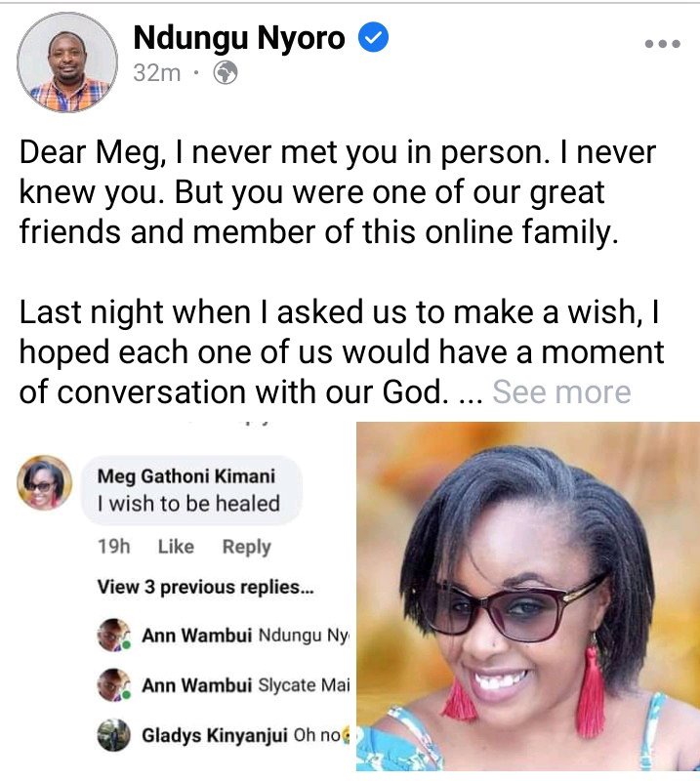The width and height of the screenshot is (700, 781).
Task: Click second Ann Wambui avatar
Action: pyautogui.click(x=114, y=685)
